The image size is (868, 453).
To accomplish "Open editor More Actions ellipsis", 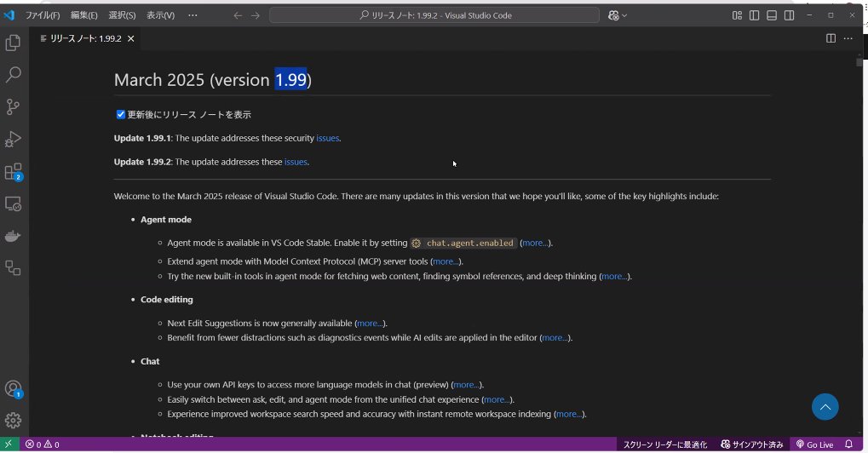I will [x=848, y=38].
